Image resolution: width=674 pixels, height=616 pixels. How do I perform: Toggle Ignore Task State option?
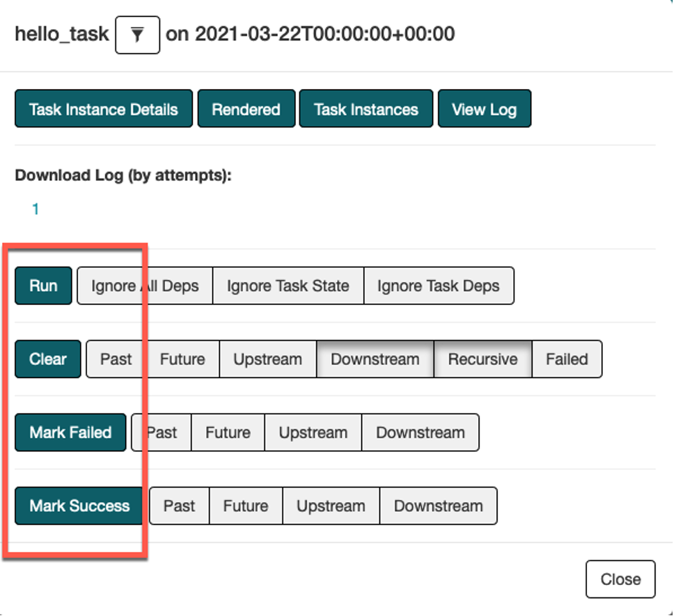coord(288,286)
